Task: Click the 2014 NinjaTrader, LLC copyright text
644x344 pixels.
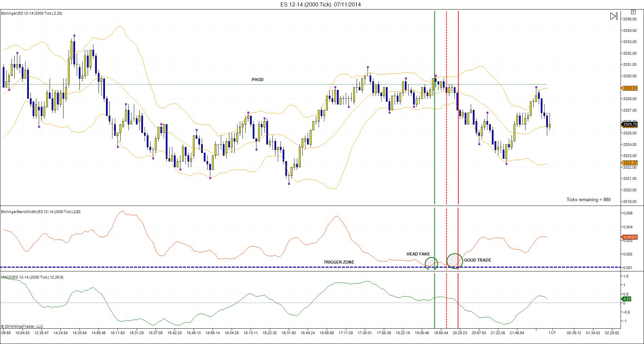Action: click(22, 326)
